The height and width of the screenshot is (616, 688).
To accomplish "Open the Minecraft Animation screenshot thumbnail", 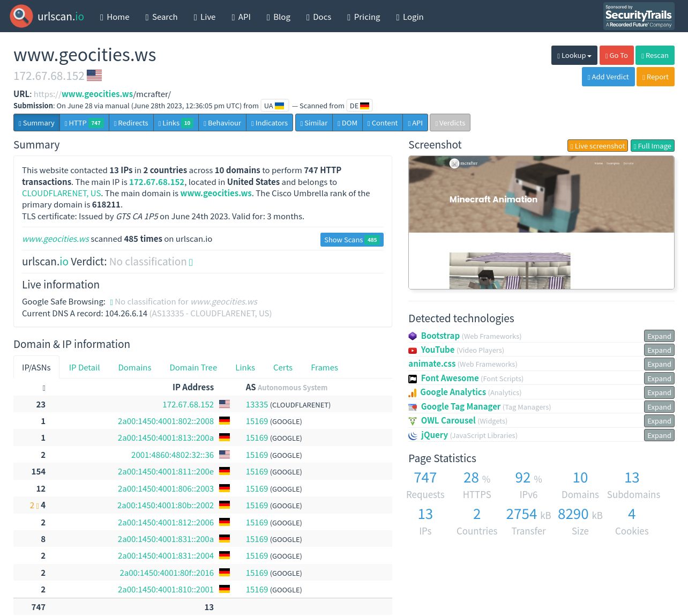I will [541, 222].
